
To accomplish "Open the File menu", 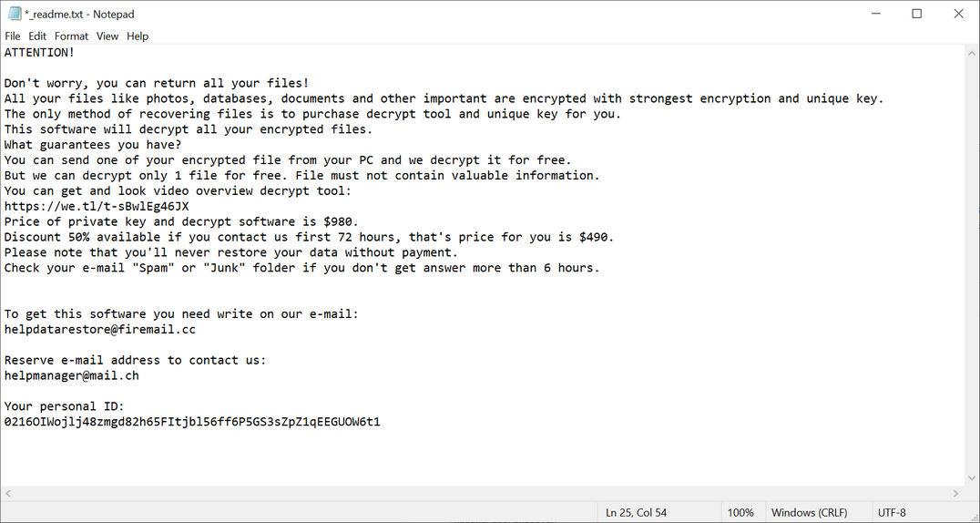I will coord(13,36).
